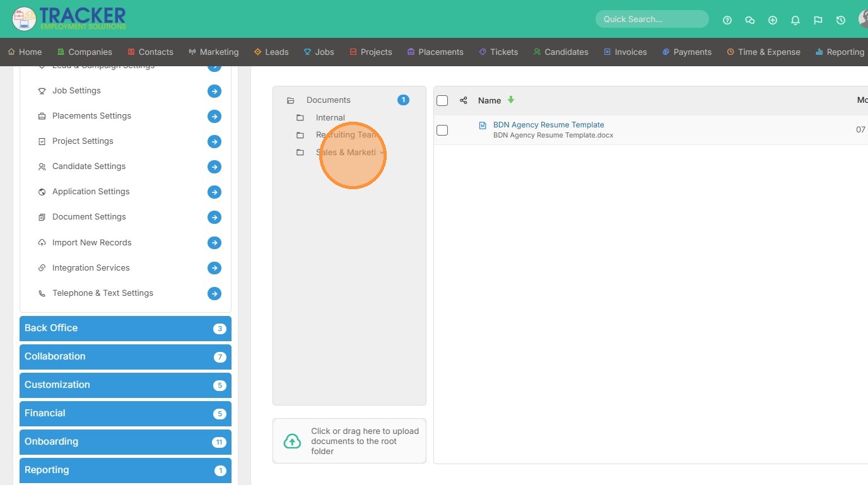Open the Candidates menu
This screenshot has height=485, width=868.
point(561,52)
